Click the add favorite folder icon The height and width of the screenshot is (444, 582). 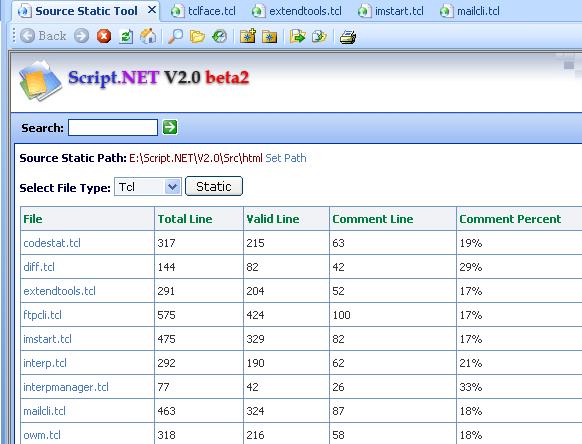tap(248, 36)
